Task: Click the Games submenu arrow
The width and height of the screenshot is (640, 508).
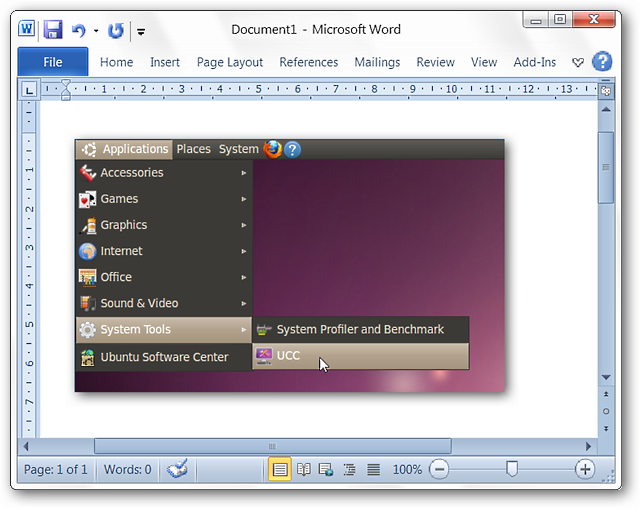Action: pos(244,199)
